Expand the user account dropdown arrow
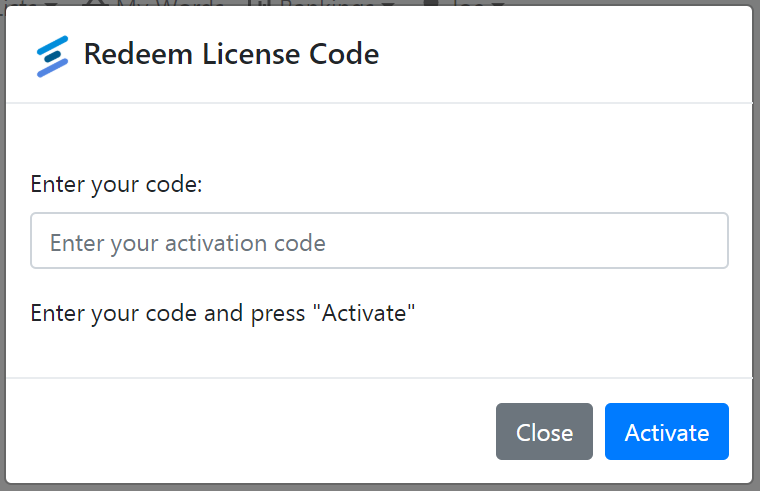 (x=498, y=4)
